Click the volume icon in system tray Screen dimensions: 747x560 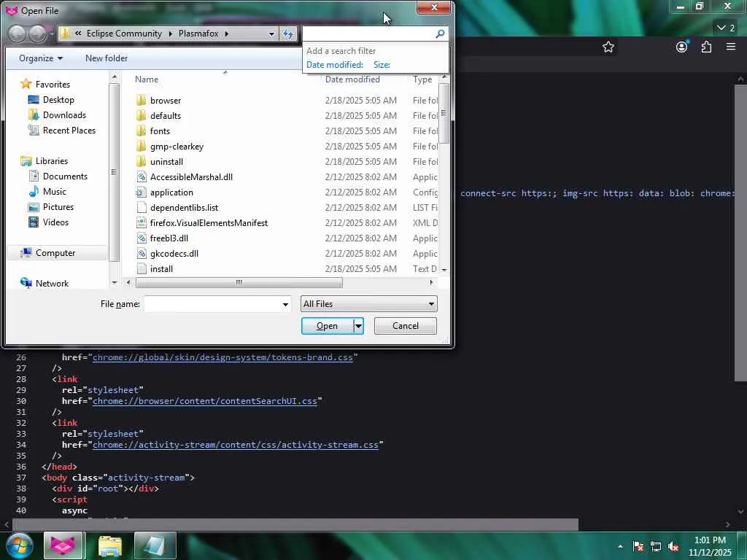[x=673, y=546]
